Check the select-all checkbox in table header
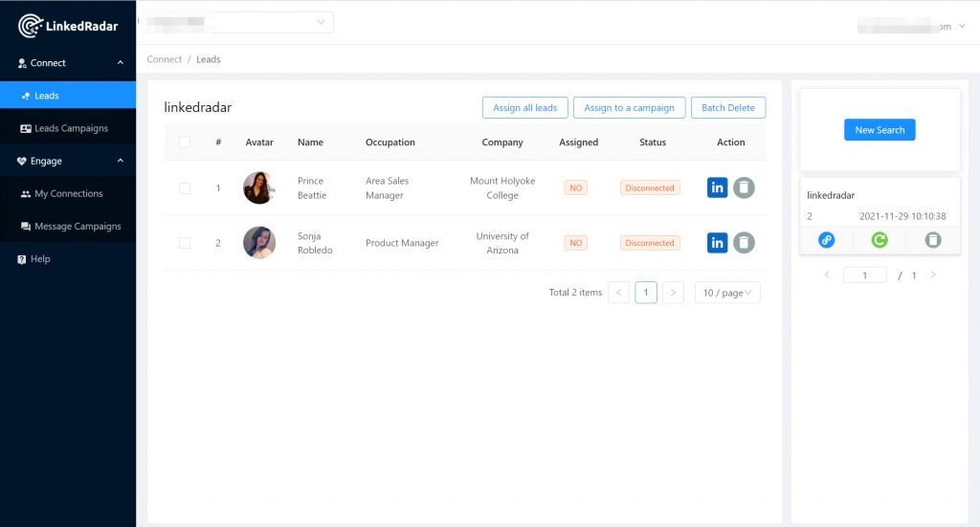980x527 pixels. (x=185, y=143)
